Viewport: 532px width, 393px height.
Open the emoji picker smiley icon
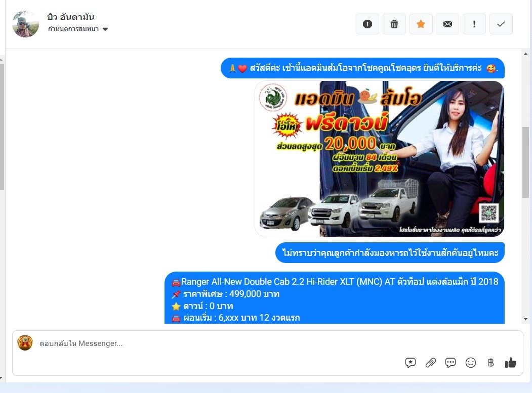click(471, 363)
